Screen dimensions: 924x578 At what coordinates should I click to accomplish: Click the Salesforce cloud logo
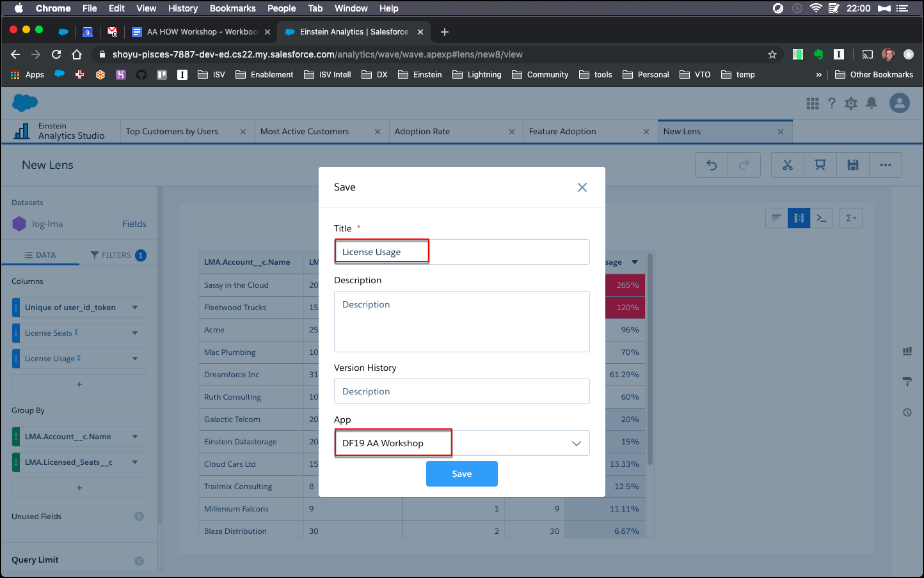click(25, 102)
